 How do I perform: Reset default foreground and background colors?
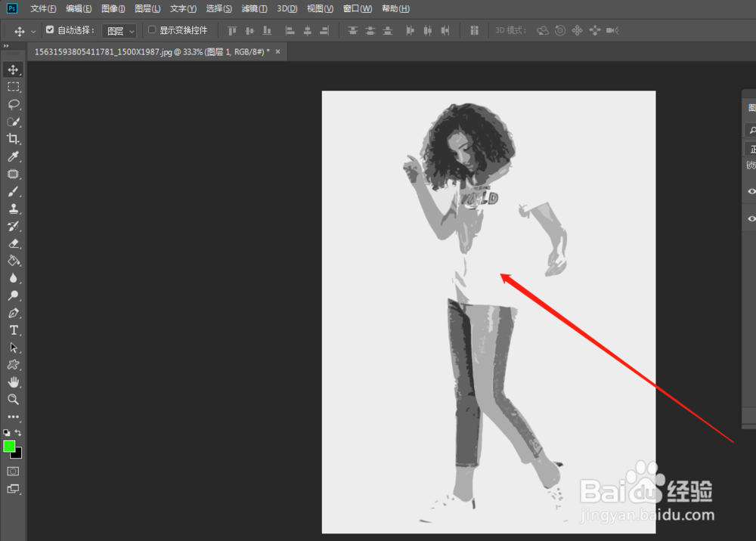point(6,433)
